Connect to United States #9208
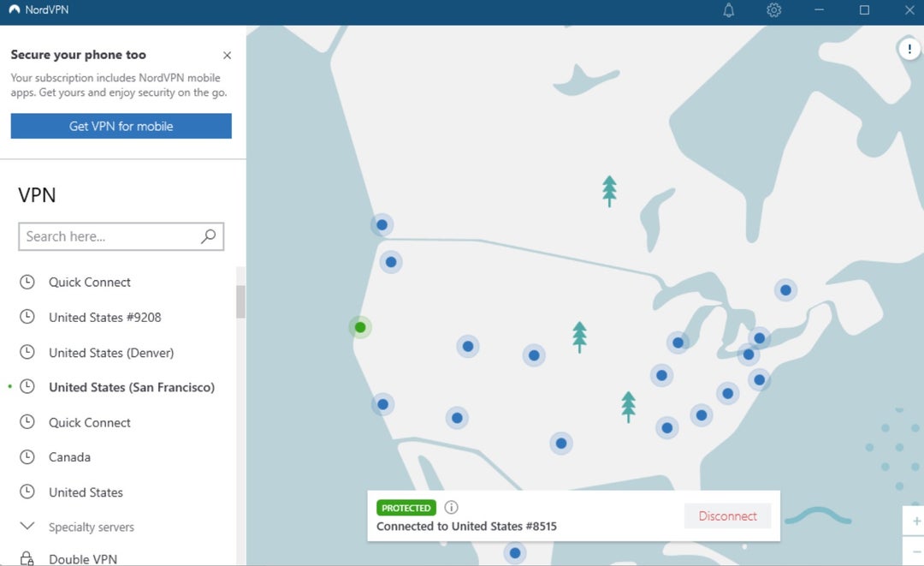Screen dimensions: 924x566 coord(104,318)
